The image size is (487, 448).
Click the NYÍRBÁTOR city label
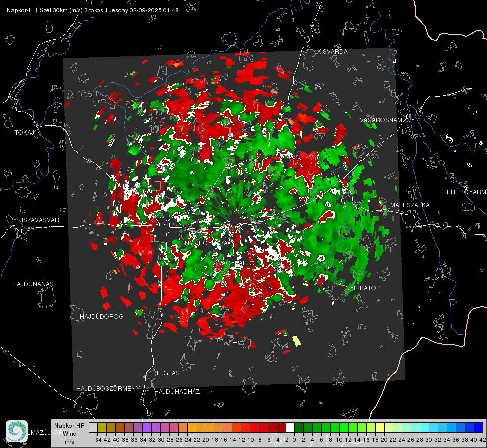tap(363, 288)
